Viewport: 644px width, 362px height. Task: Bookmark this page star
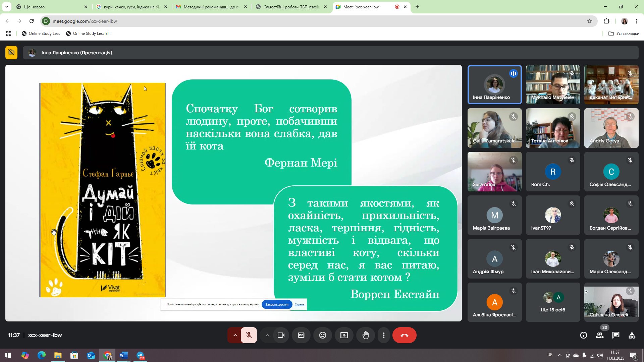pos(590,21)
